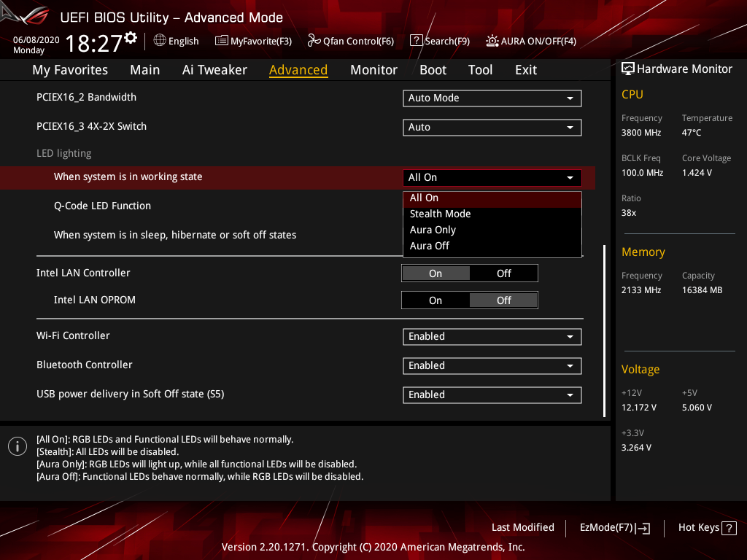747x560 pixels.
Task: Select Intel LAN Controller label
Action: tap(83, 273)
